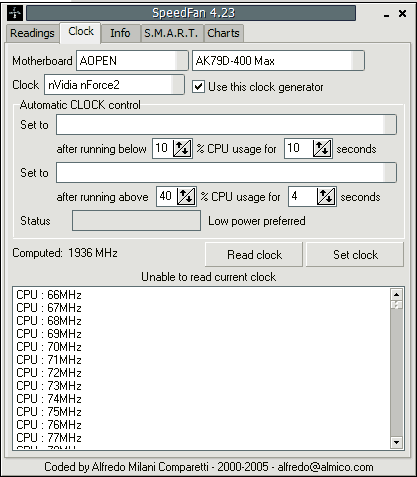Click the CPU list scrollbar track
The width and height of the screenshot is (417, 477).
396,373
